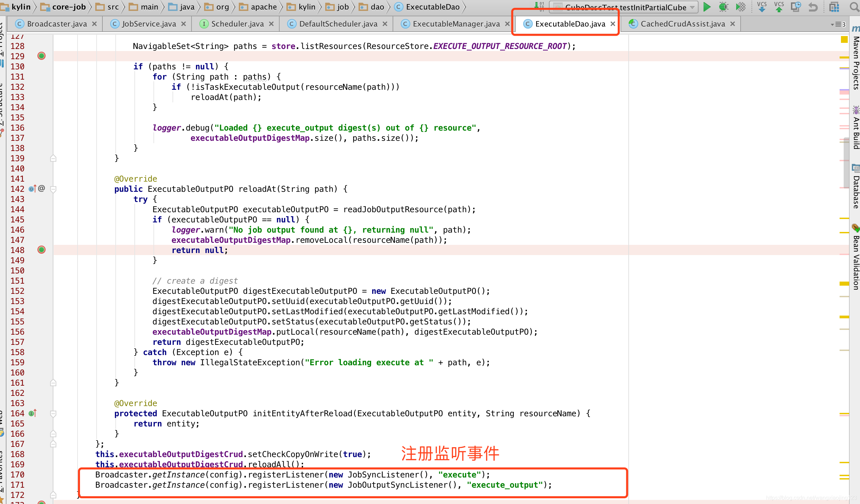Image resolution: width=860 pixels, height=504 pixels.
Task: Close JobService.java tab
Action: point(184,24)
